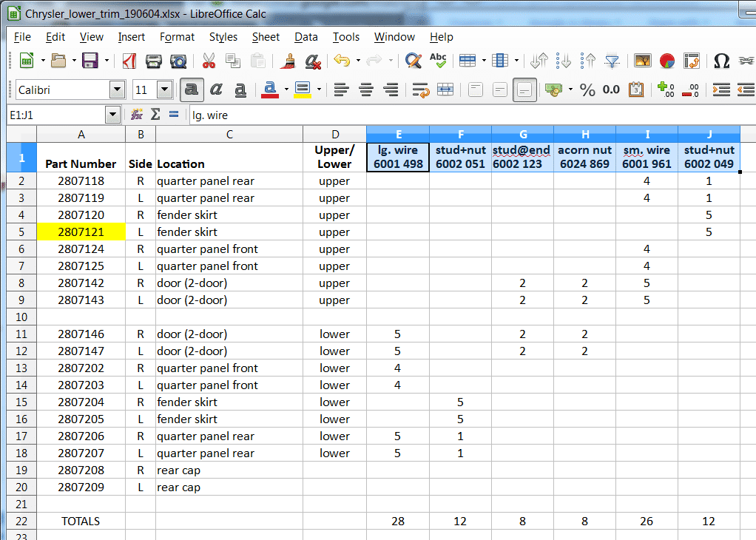Expand the Calibri font name dropdown
The height and width of the screenshot is (540, 756).
pos(117,90)
